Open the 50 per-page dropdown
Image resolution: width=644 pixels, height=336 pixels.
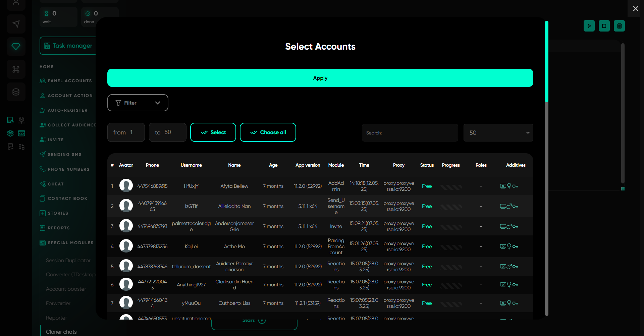(x=498, y=133)
